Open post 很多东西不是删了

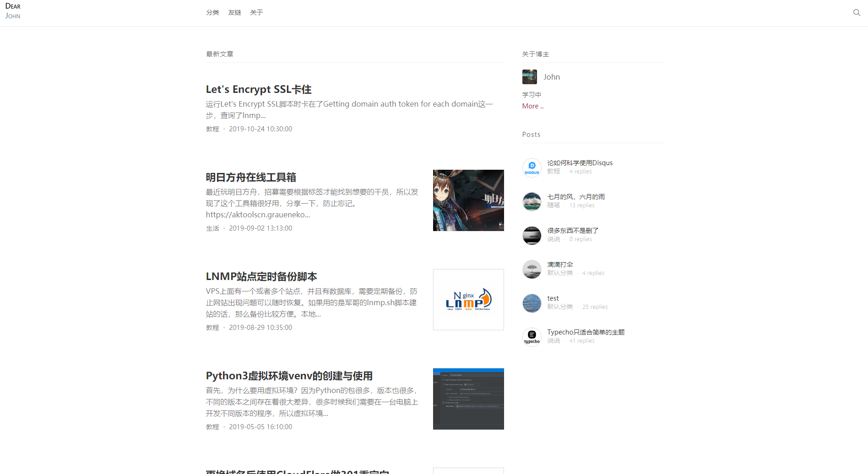[x=573, y=231]
